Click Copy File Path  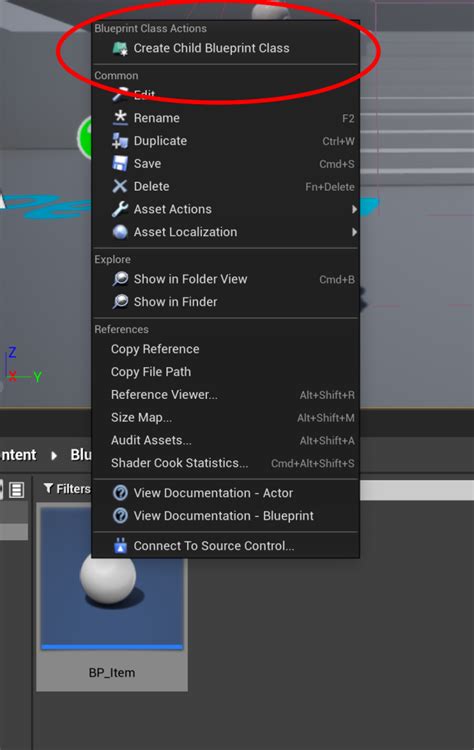(226, 372)
